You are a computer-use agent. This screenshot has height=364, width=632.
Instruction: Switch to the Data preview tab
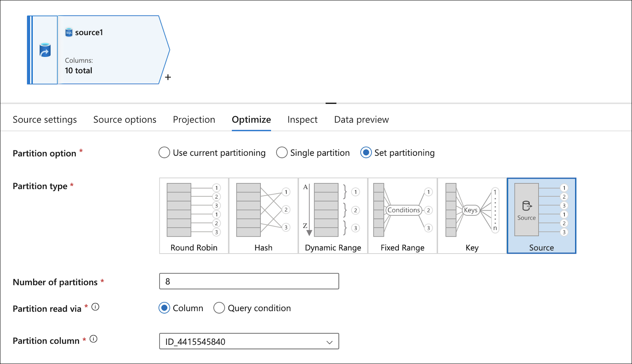[x=361, y=119]
